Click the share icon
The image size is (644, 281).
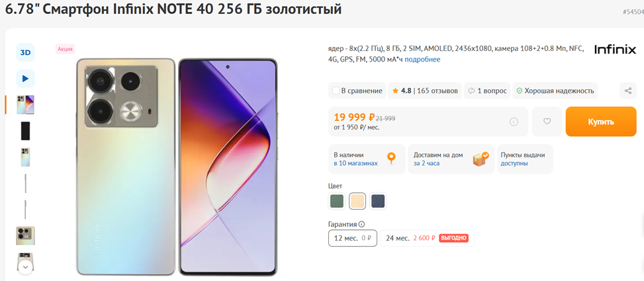[627, 91]
